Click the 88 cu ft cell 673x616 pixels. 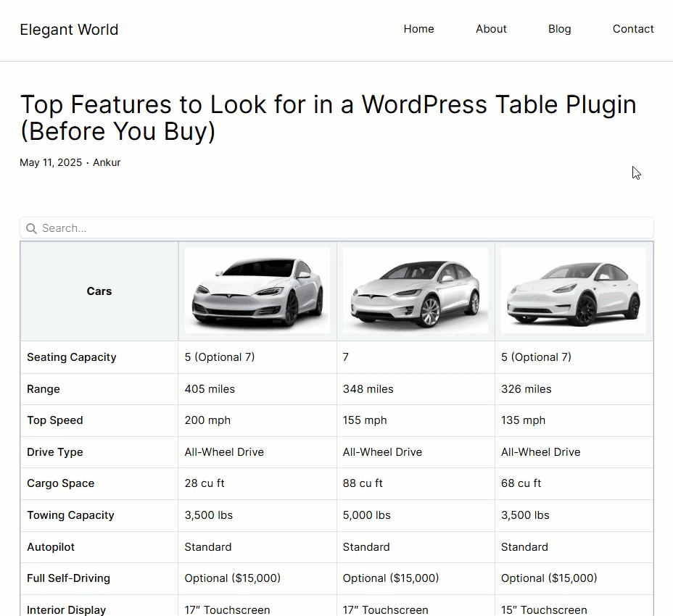tap(416, 483)
